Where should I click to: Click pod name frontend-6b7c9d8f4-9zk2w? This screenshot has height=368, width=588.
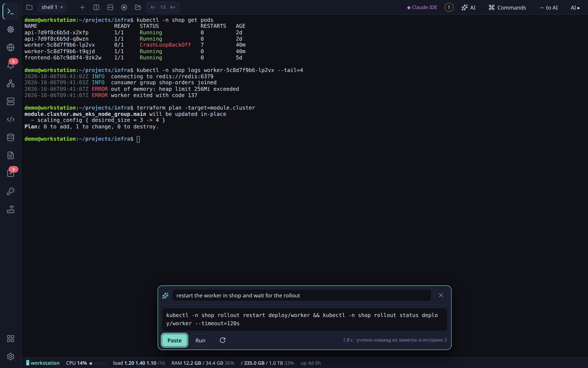[63, 58]
